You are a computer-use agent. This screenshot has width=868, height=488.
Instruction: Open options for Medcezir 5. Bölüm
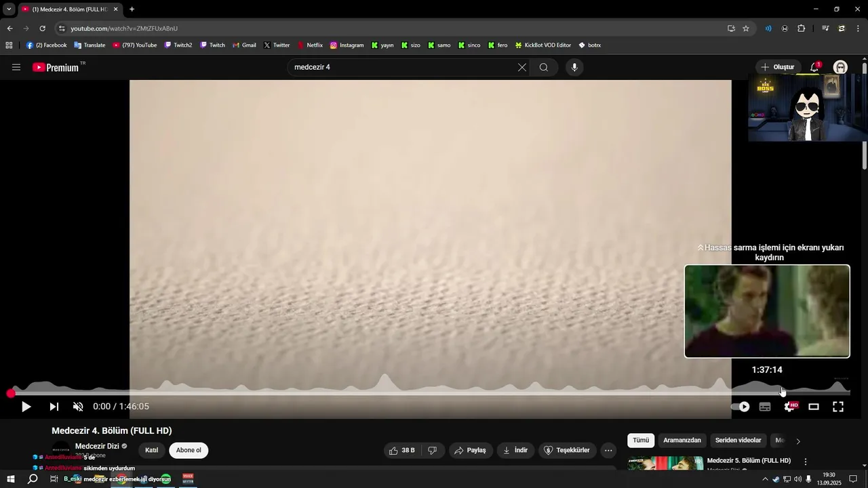click(x=806, y=462)
